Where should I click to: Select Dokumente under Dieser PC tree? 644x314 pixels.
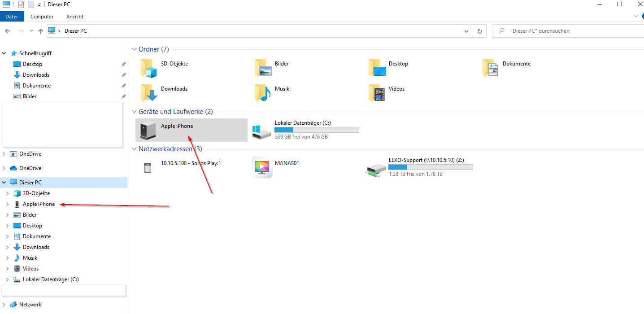pos(37,236)
